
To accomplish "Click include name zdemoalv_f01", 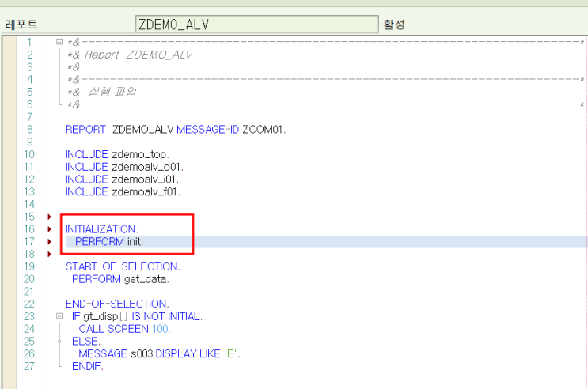I will click(145, 192).
